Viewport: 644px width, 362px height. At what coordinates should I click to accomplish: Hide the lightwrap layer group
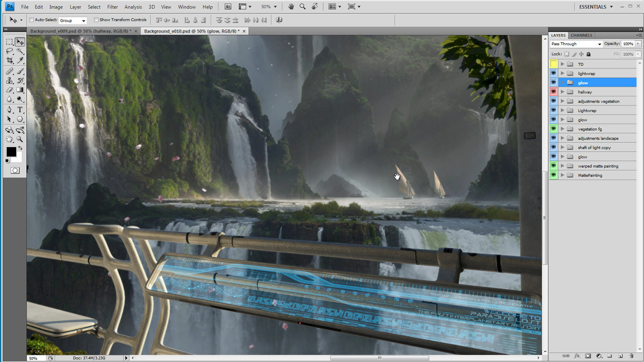553,73
